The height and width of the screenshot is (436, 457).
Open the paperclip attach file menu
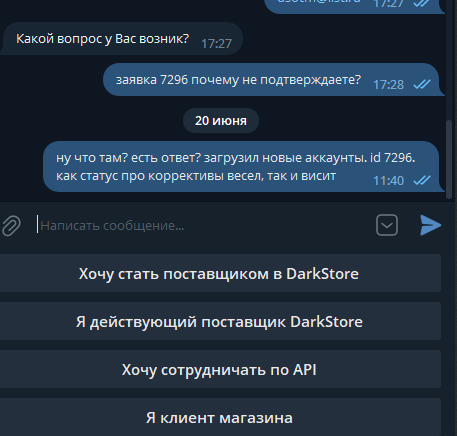tap(11, 226)
